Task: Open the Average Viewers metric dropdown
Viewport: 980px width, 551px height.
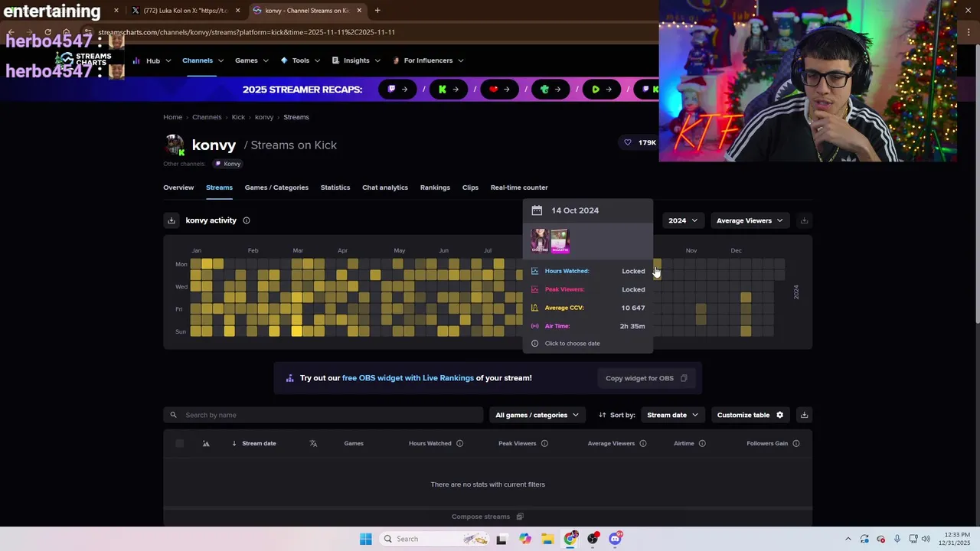Action: [x=750, y=220]
